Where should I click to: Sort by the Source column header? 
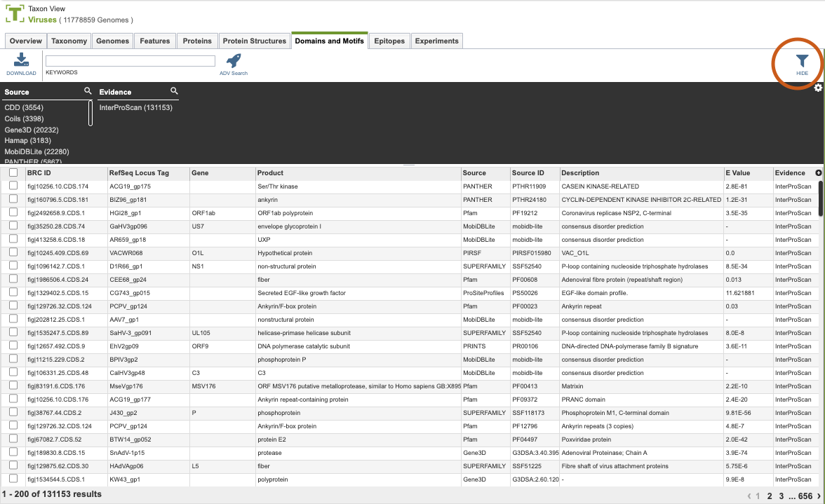pyautogui.click(x=474, y=173)
